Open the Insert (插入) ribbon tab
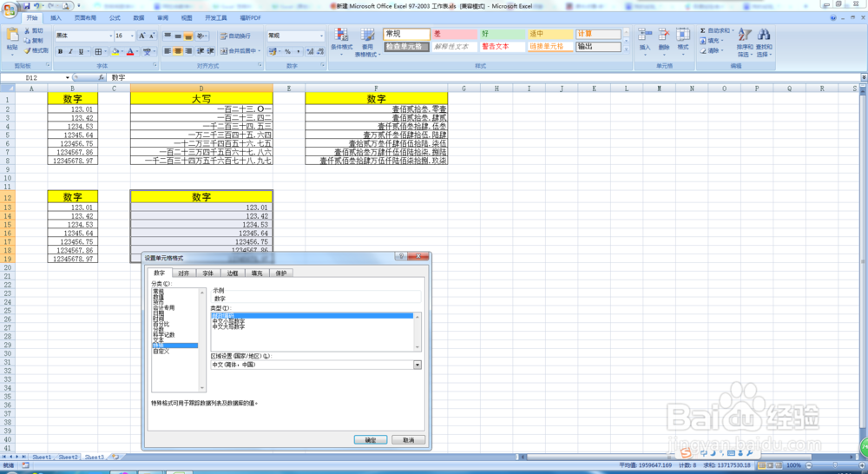 tap(56, 17)
